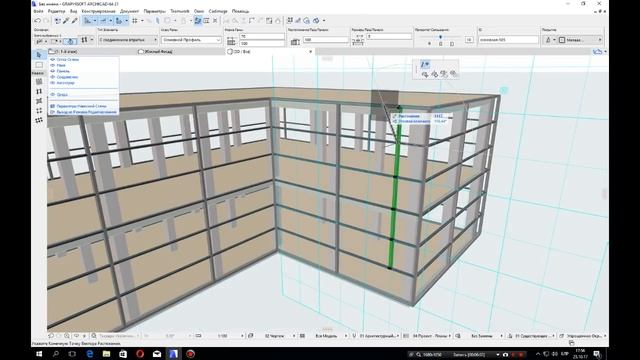Open the Окно menu
The width and height of the screenshot is (640, 360).
pyautogui.click(x=199, y=11)
